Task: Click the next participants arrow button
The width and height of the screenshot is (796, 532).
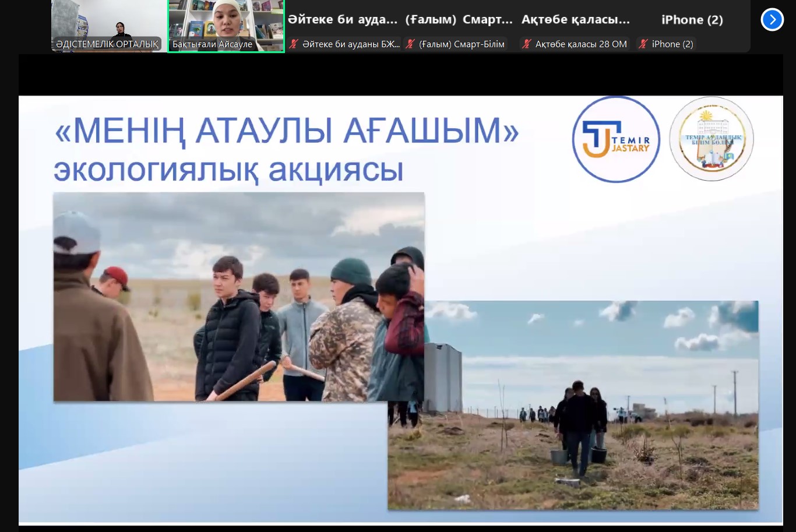Action: click(x=772, y=20)
